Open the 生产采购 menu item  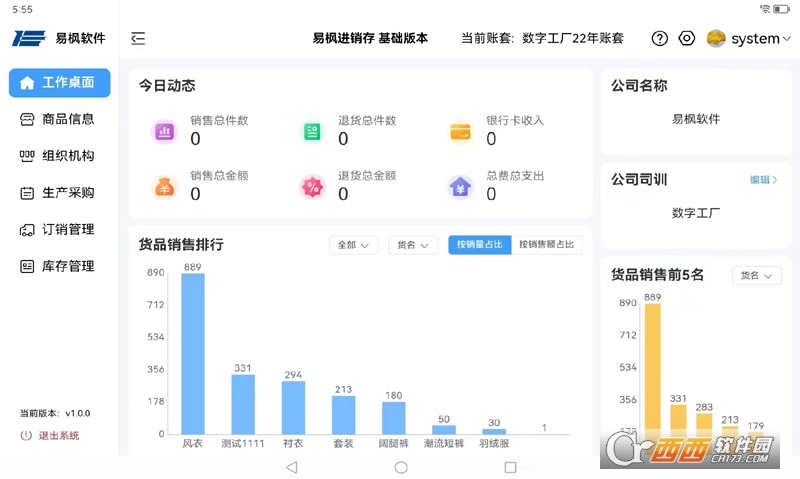60,193
